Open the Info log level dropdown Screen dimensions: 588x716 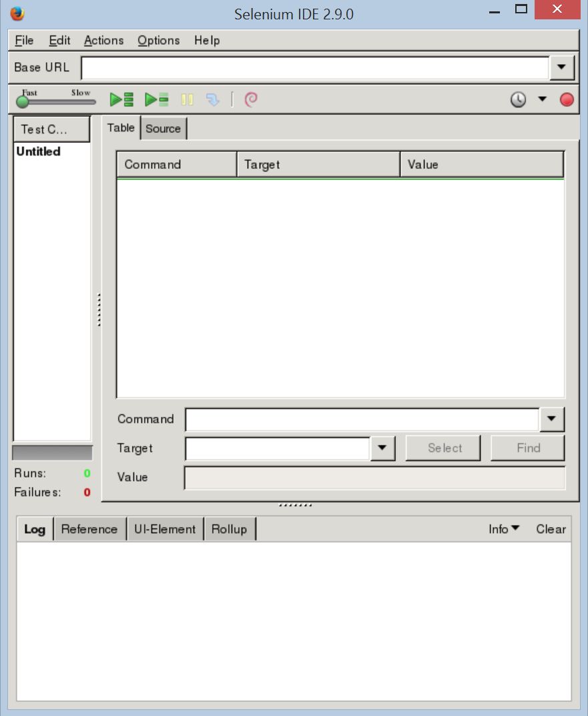click(504, 529)
